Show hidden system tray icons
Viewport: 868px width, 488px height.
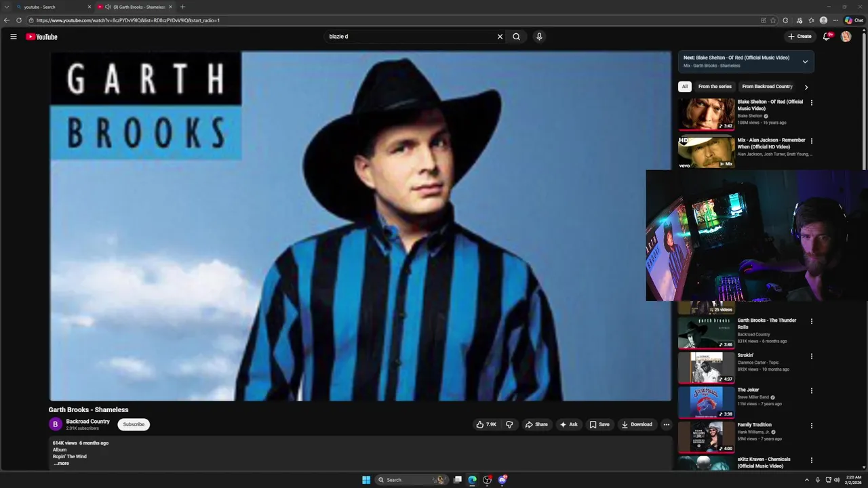[x=807, y=480]
